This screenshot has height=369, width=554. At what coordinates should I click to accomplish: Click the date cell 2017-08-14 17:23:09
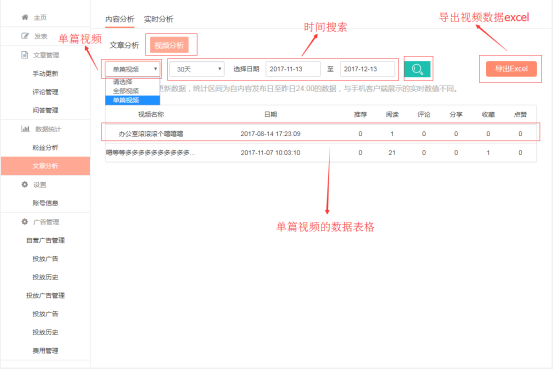(270, 134)
